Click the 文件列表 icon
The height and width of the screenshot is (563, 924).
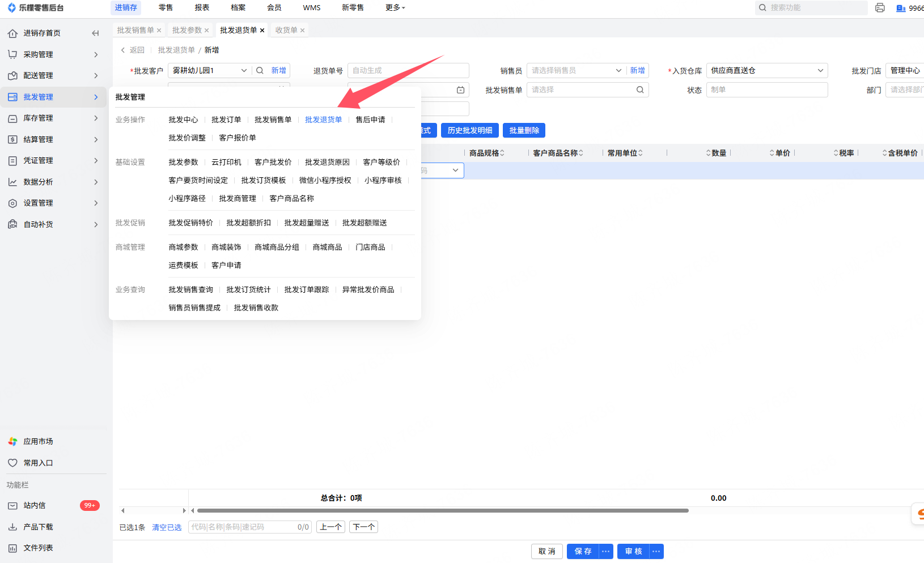coord(12,548)
